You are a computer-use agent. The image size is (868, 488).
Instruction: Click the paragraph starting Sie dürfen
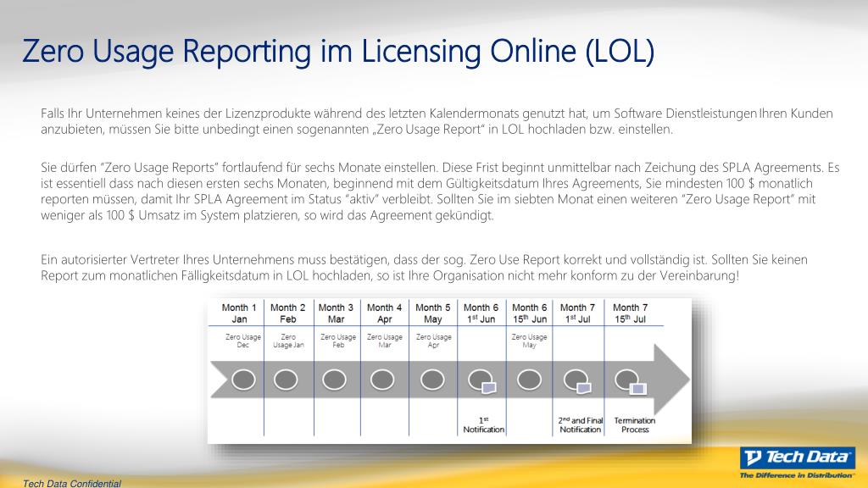440,191
